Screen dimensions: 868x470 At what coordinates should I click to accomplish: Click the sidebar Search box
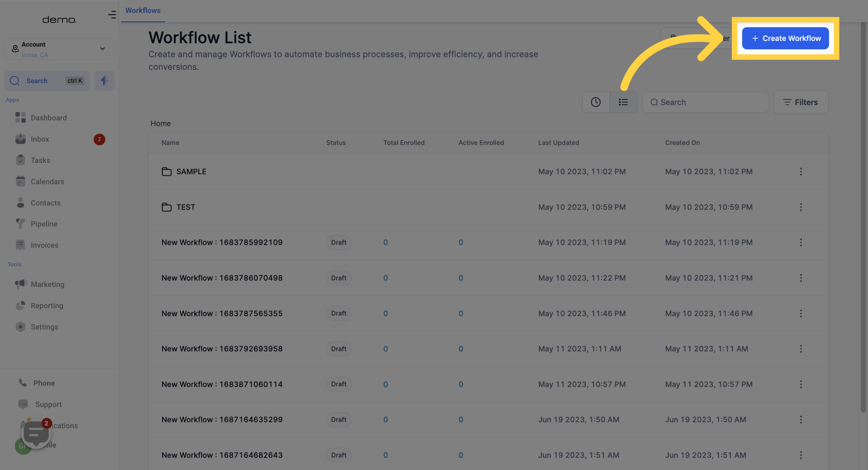pos(47,81)
